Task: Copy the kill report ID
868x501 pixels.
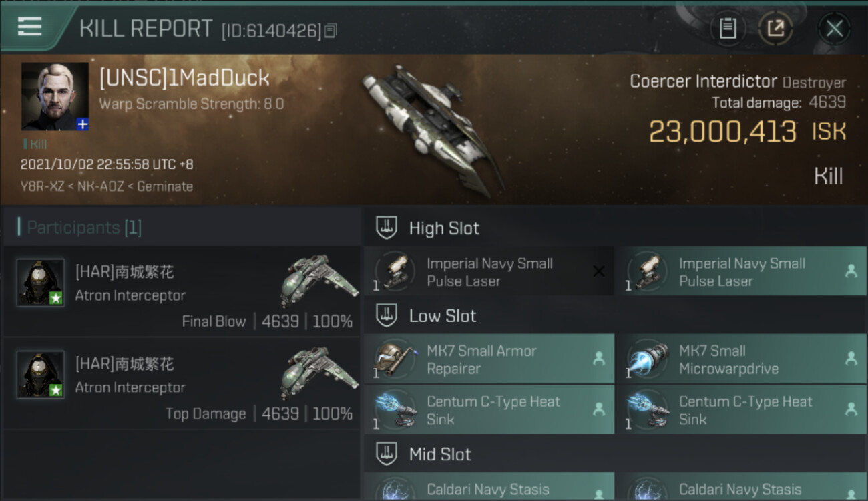Action: (x=331, y=31)
